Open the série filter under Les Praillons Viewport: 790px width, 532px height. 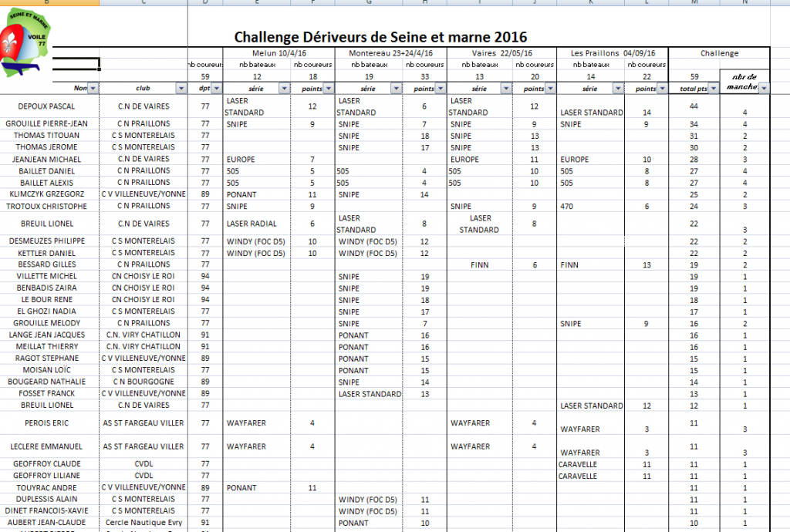(x=618, y=88)
